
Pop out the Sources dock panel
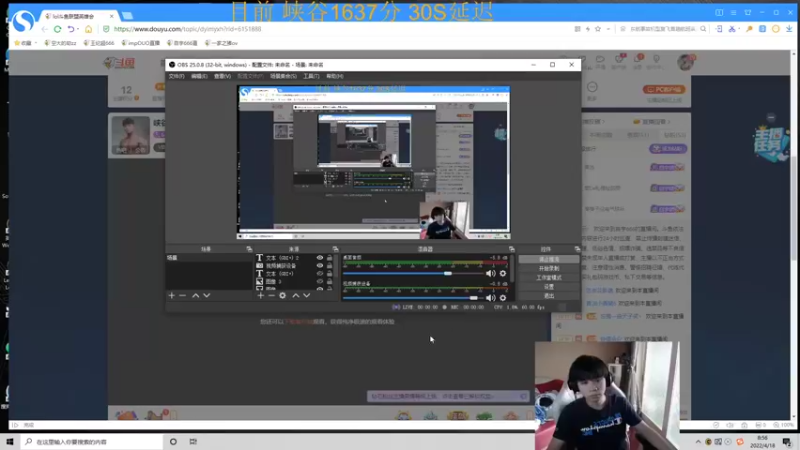[335, 249]
